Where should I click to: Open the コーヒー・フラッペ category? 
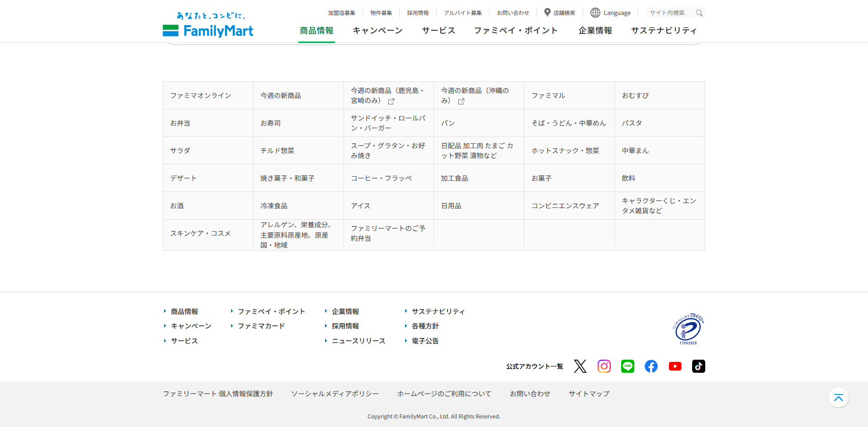[x=389, y=178]
